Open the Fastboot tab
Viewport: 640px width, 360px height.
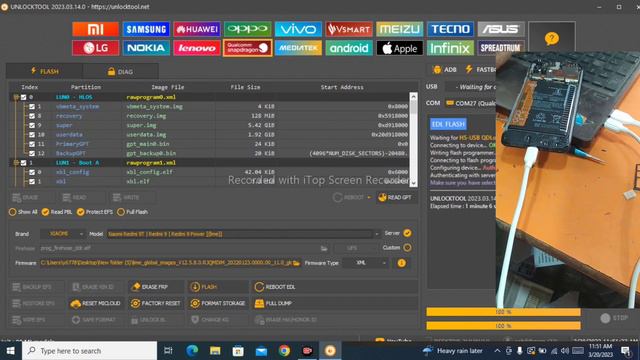(480, 69)
